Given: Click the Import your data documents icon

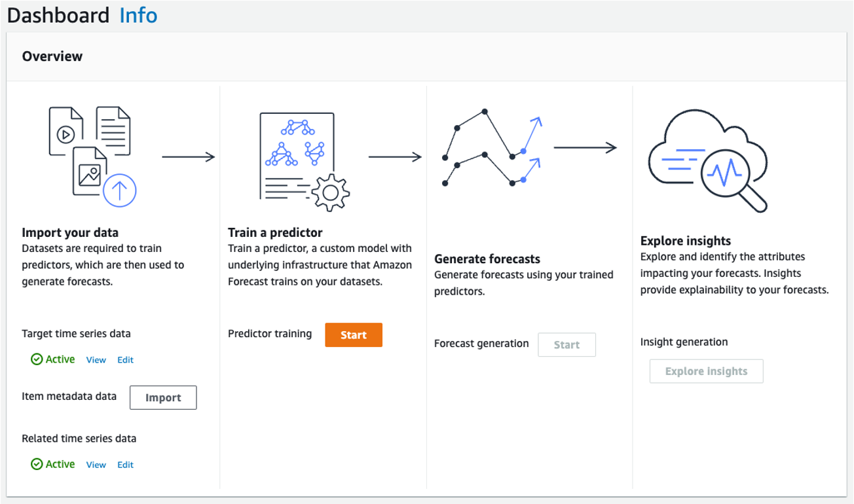Looking at the screenshot, I should [x=92, y=156].
